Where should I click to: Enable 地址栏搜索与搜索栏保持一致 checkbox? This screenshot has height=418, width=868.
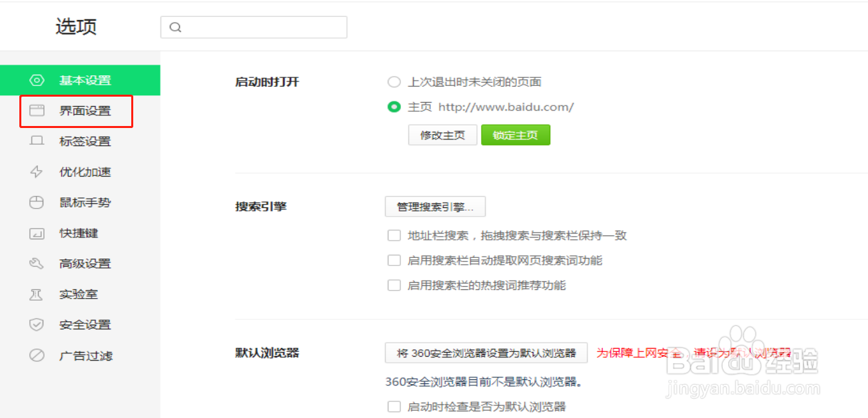[x=394, y=235]
